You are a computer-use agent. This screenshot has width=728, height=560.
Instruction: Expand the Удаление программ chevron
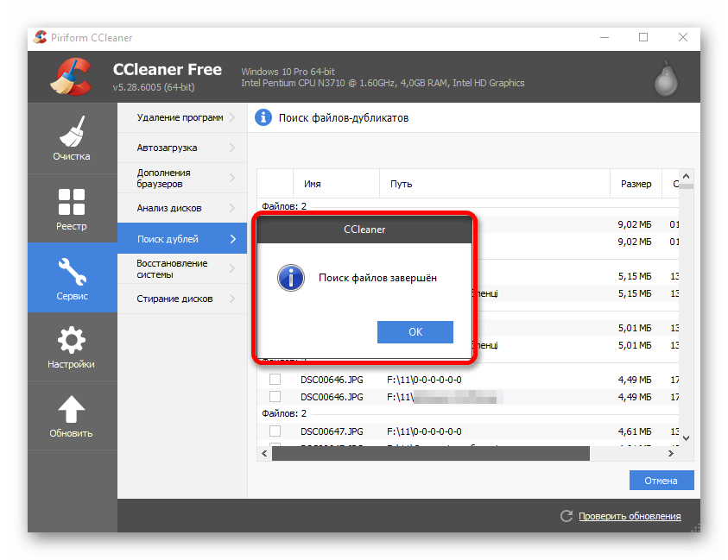pyautogui.click(x=232, y=117)
